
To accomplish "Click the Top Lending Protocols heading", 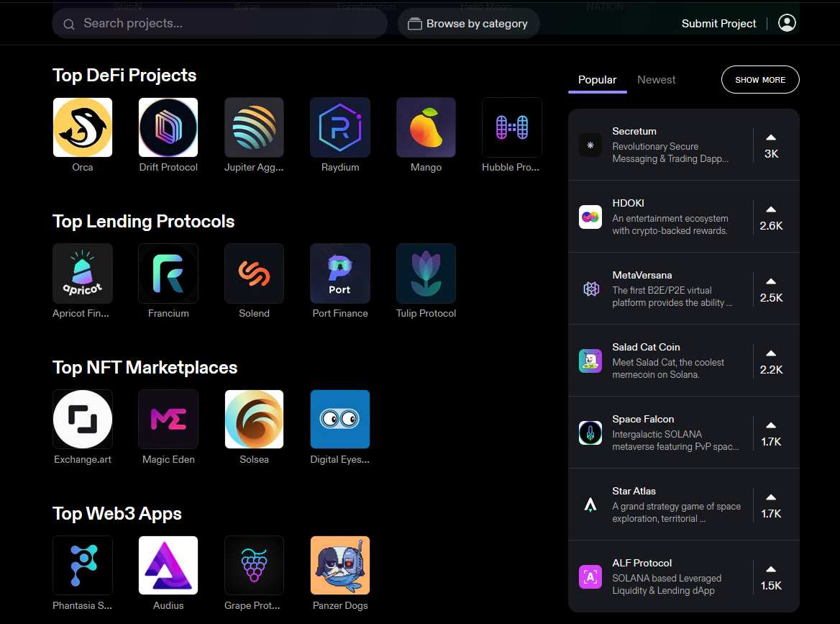I will point(144,222).
